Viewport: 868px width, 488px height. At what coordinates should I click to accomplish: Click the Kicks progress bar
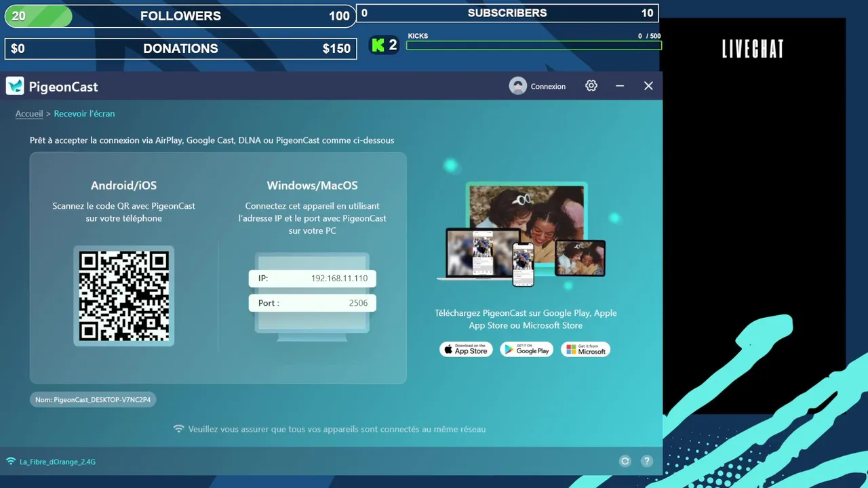[534, 45]
